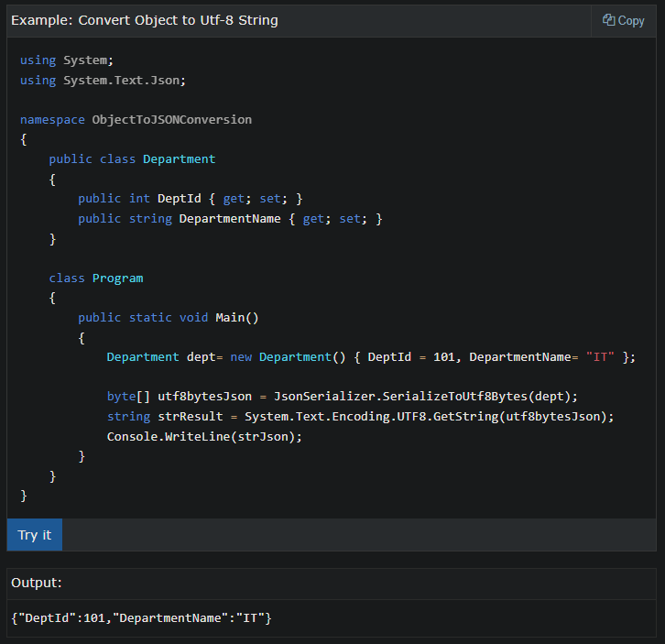The width and height of the screenshot is (665, 644).
Task: Click the Program class name
Action: pyautogui.click(x=117, y=278)
